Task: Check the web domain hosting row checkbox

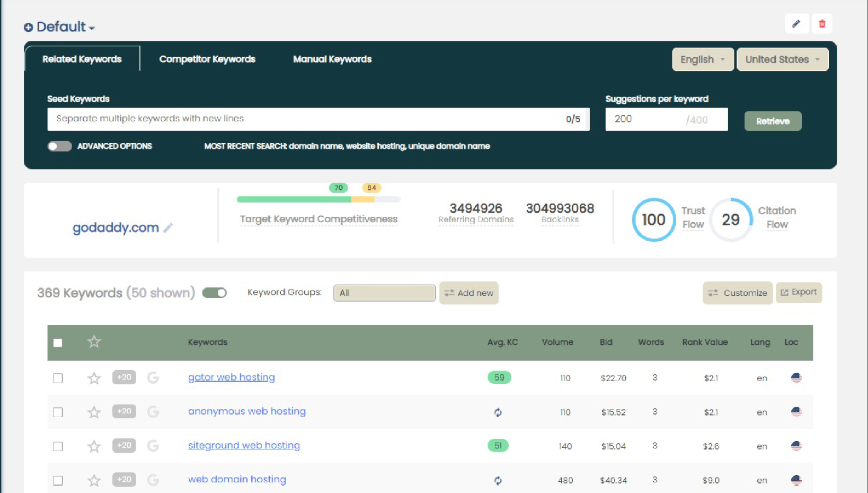Action: [x=58, y=480]
